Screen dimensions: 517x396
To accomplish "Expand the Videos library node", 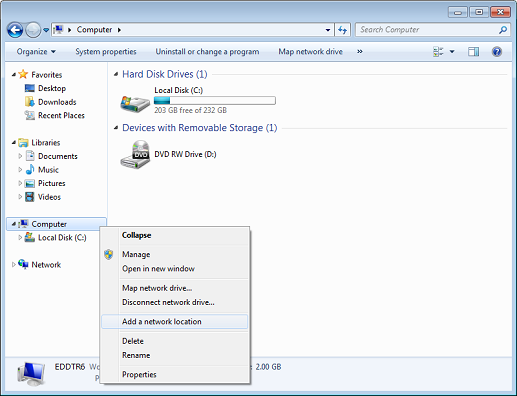I will tap(20, 197).
